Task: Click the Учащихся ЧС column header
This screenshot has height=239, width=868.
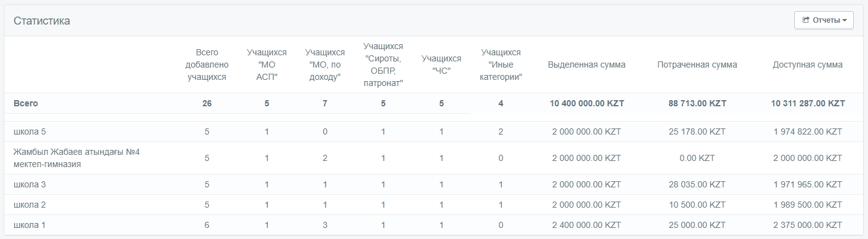Action: pyautogui.click(x=441, y=65)
